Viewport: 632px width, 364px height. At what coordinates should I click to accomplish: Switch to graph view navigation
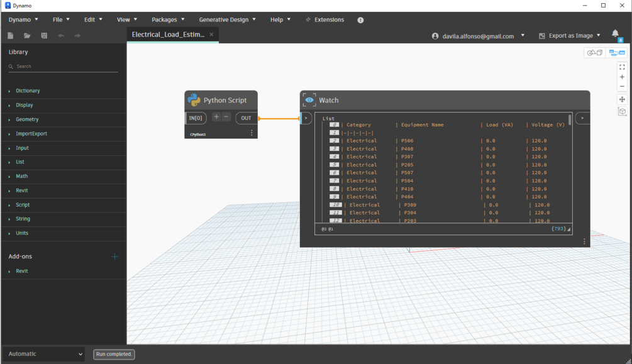[617, 53]
